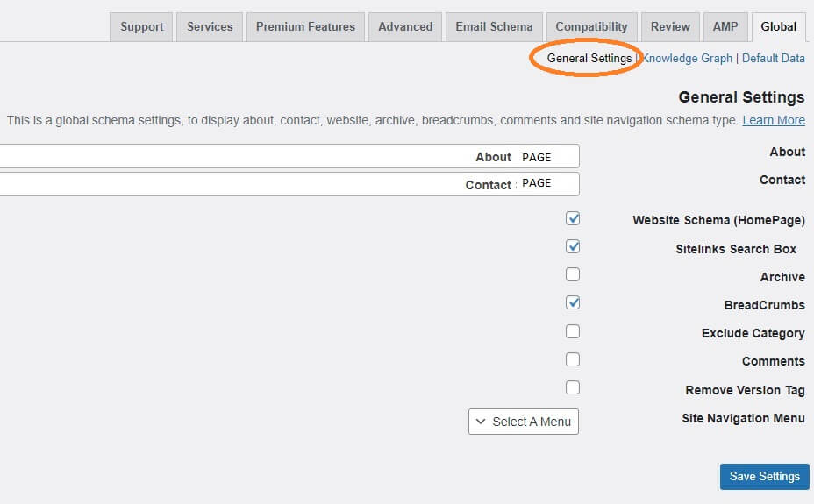Open the AMP tab
This screenshot has width=814, height=504.
pyautogui.click(x=725, y=27)
